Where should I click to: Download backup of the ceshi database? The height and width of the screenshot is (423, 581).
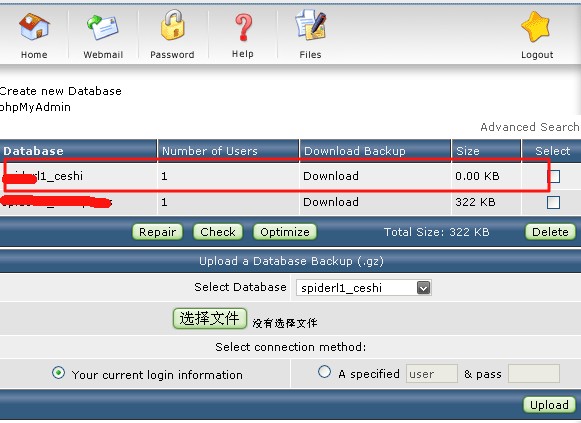click(x=331, y=176)
